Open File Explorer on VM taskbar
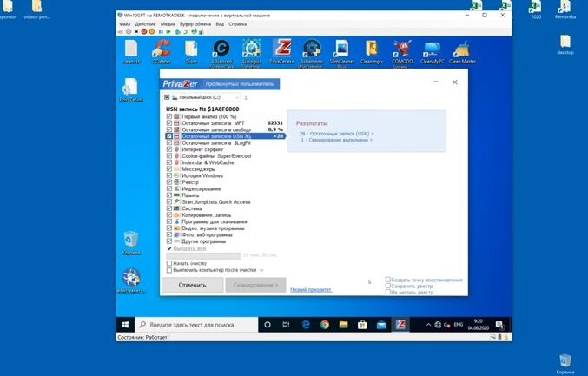The height and width of the screenshot is (376, 588). pyautogui.click(x=343, y=325)
